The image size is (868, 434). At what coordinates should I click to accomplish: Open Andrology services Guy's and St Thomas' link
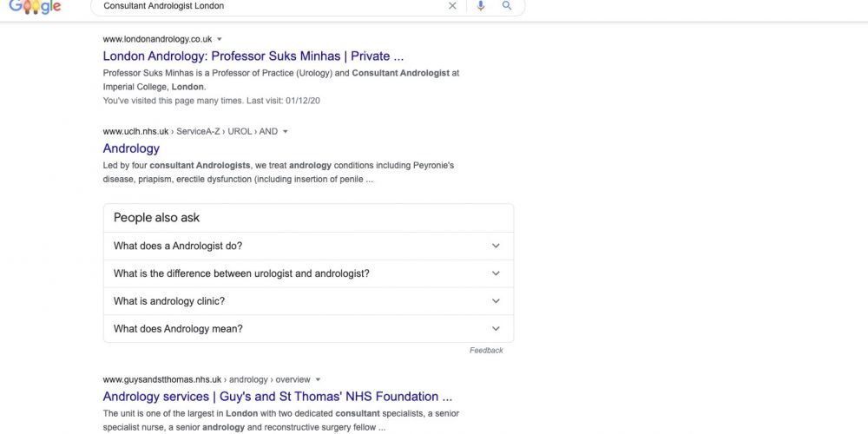point(278,397)
